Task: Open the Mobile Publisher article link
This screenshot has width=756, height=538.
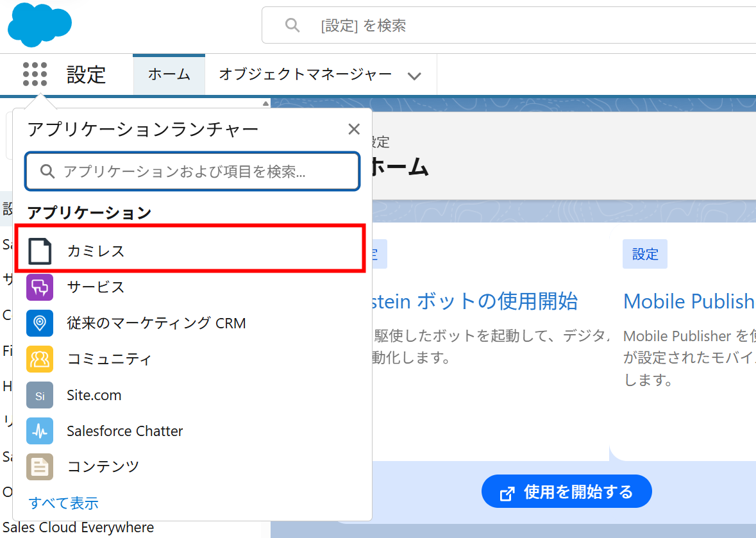Action: 689,301
